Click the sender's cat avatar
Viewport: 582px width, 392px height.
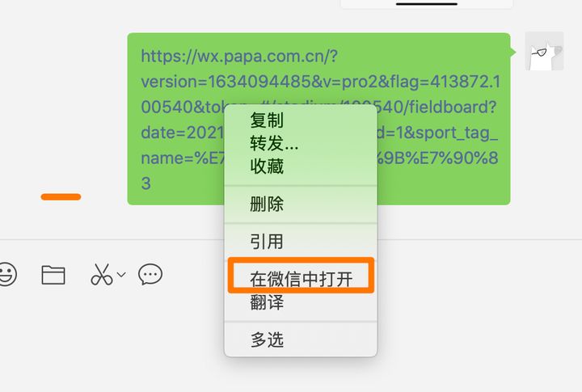[x=544, y=51]
